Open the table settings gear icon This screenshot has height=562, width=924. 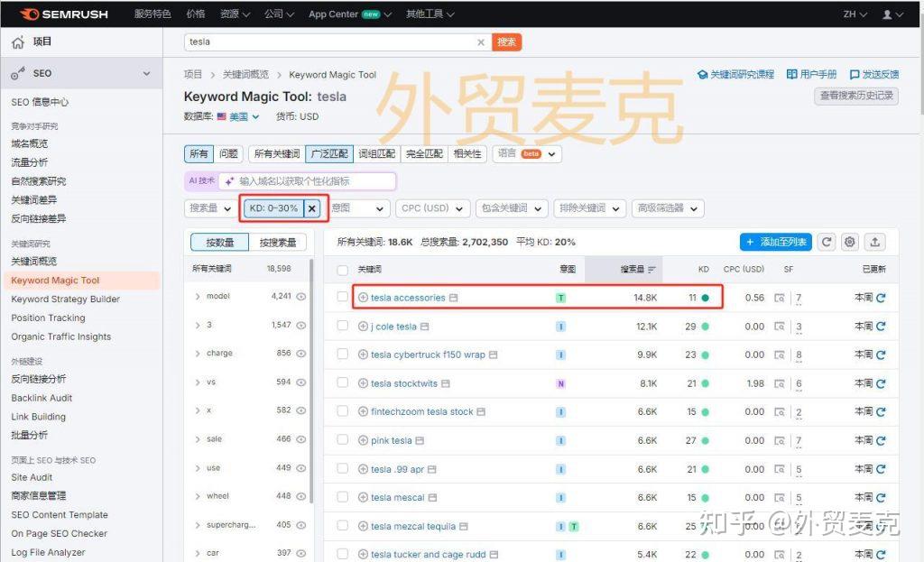(x=850, y=242)
